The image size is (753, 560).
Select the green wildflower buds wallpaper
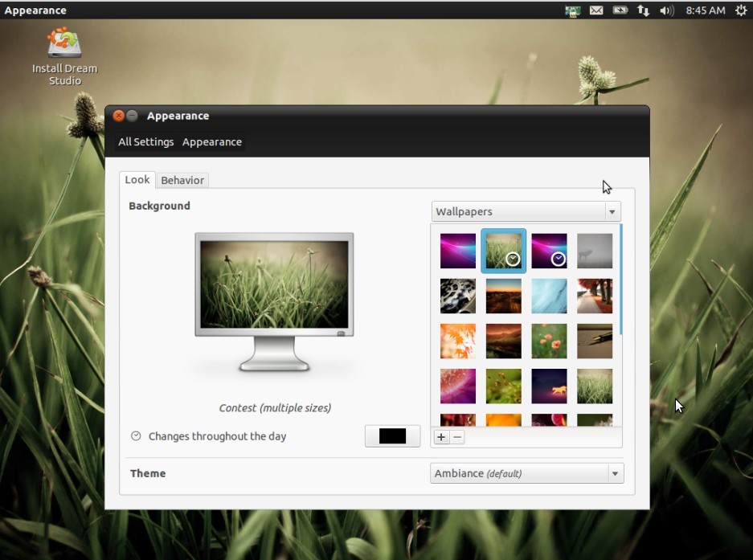(503, 386)
